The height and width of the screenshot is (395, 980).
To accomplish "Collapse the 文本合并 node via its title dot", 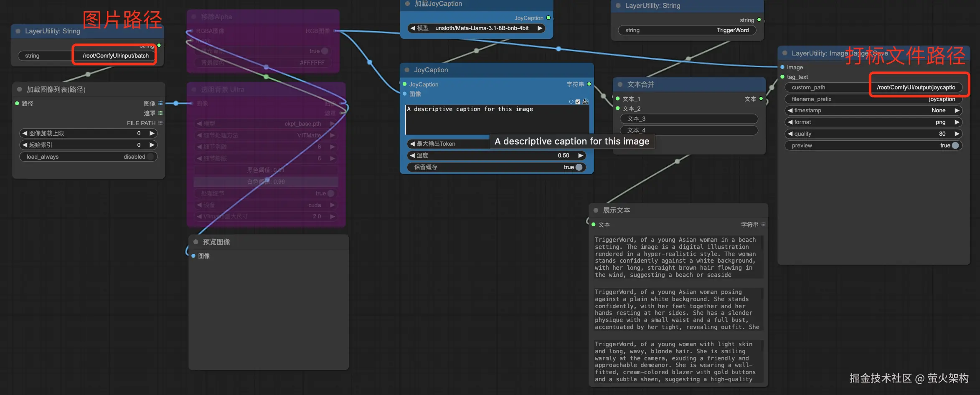I will pos(620,84).
